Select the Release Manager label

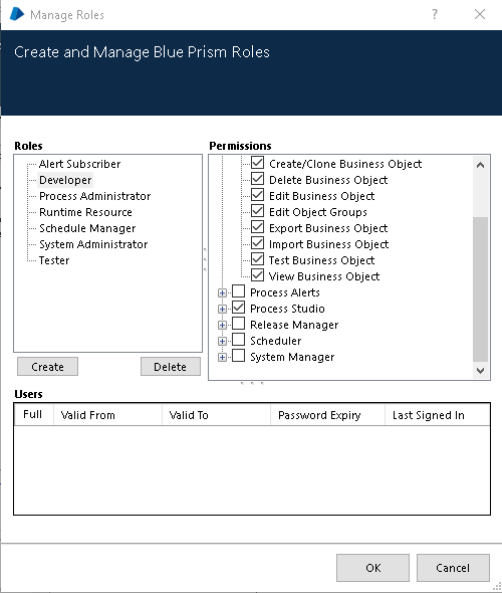tap(294, 325)
